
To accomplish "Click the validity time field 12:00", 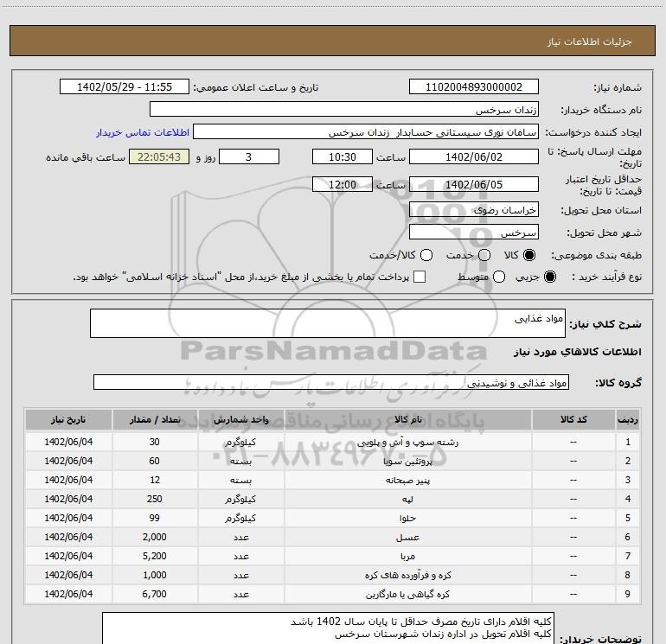I will click(x=343, y=184).
